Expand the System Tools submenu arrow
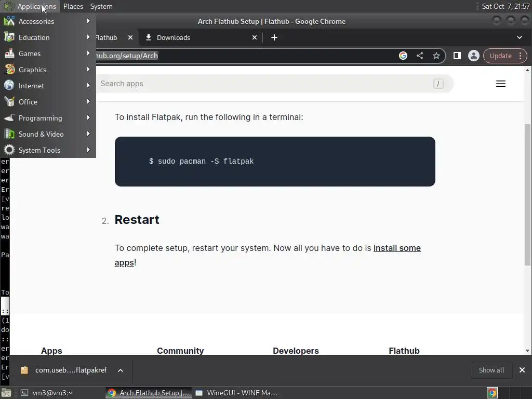 click(88, 150)
